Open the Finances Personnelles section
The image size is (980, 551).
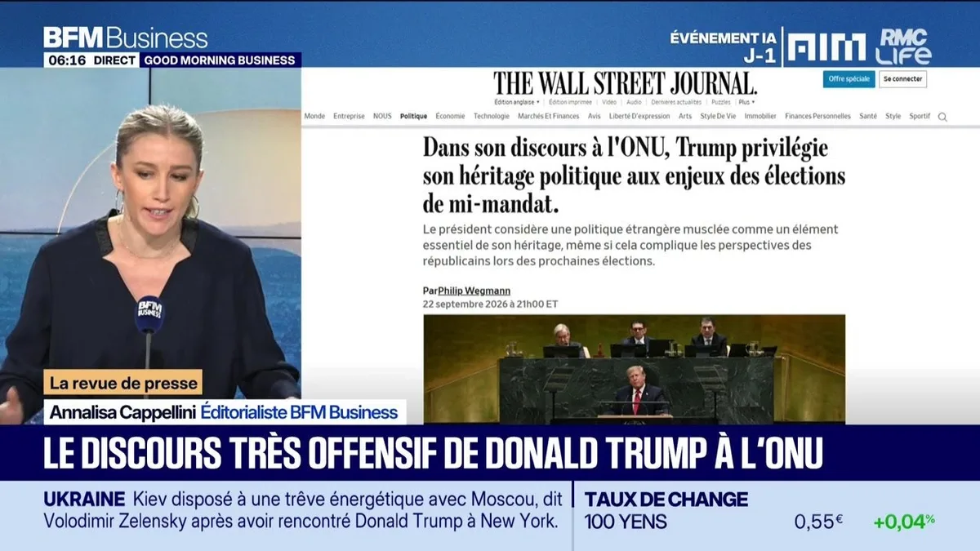pyautogui.click(x=818, y=116)
